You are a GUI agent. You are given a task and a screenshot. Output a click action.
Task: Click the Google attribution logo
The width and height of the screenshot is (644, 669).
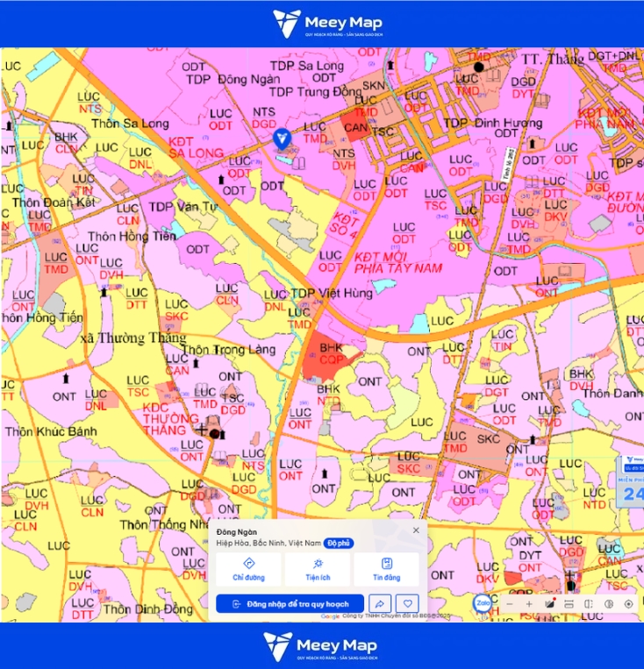pyautogui.click(x=330, y=616)
